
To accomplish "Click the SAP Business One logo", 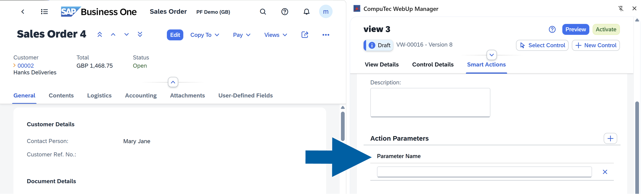I will [x=98, y=12].
